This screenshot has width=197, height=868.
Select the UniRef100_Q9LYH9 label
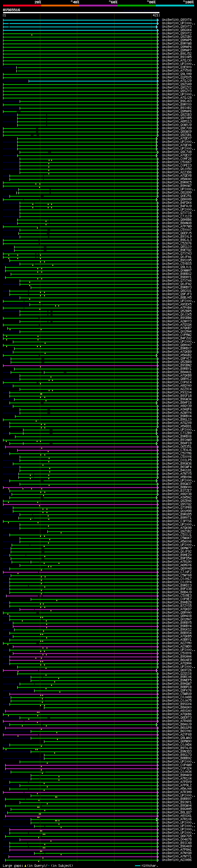click(x=176, y=74)
